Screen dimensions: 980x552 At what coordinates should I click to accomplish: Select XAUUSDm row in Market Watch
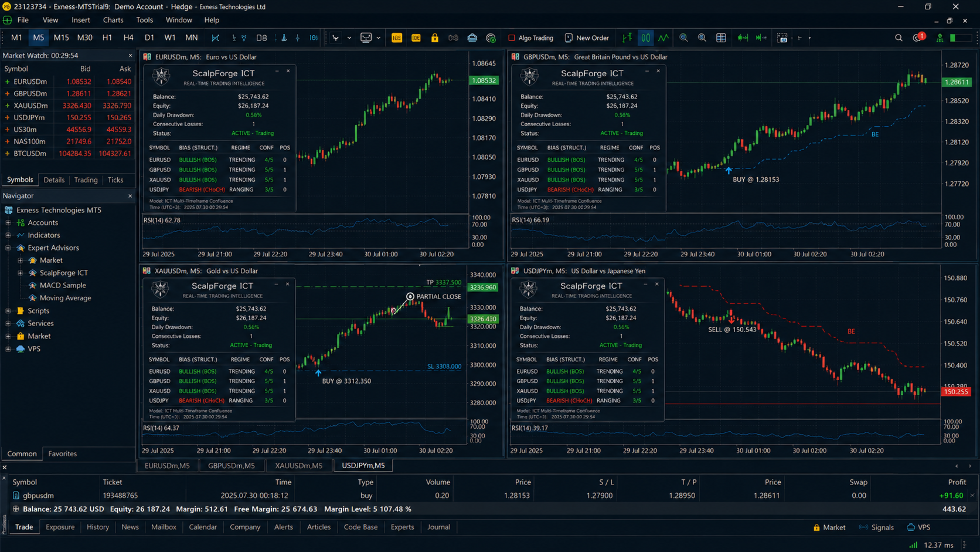(67, 106)
